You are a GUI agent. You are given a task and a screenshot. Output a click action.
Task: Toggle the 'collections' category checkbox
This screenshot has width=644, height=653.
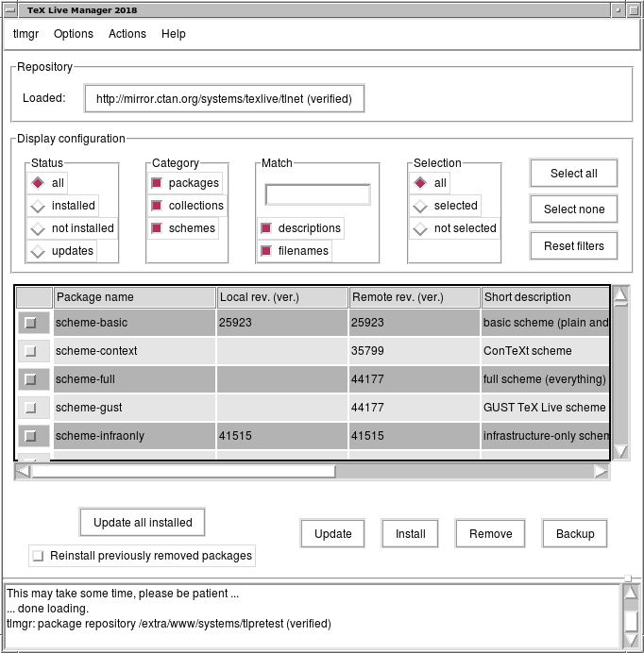[x=157, y=206]
